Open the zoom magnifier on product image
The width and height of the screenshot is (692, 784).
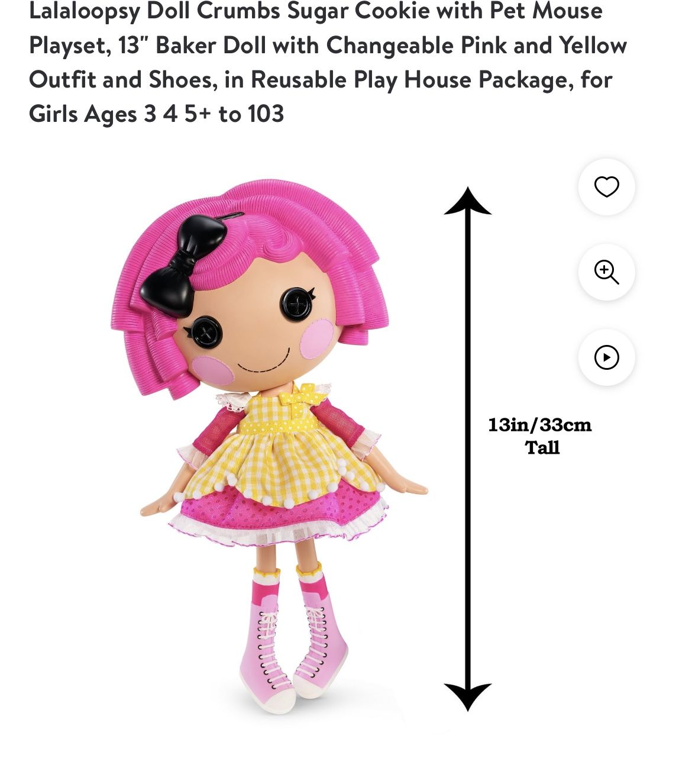coord(606,272)
